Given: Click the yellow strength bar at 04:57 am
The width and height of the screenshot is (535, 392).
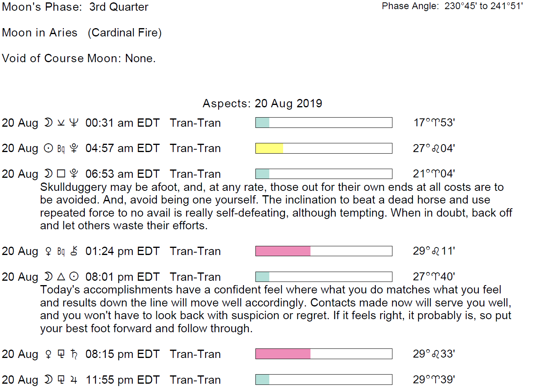Looking at the screenshot, I should (270, 148).
